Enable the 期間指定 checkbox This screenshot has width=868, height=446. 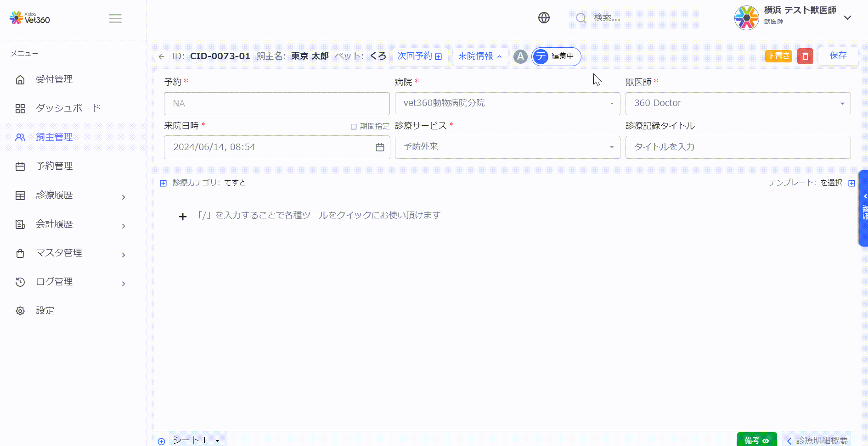(354, 127)
